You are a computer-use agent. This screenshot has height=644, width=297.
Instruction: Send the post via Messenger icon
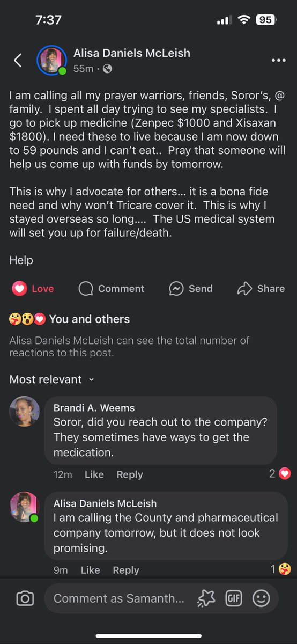[176, 289]
